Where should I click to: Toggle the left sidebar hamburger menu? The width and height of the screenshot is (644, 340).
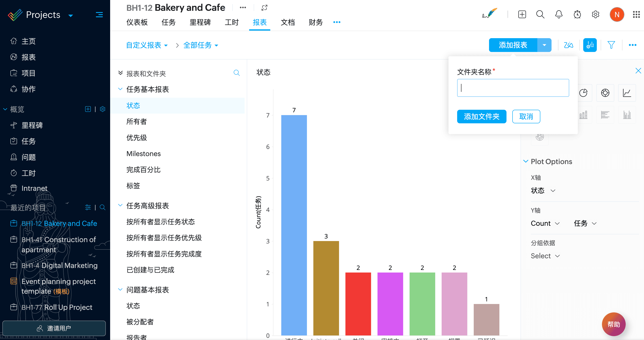pyautogui.click(x=99, y=15)
